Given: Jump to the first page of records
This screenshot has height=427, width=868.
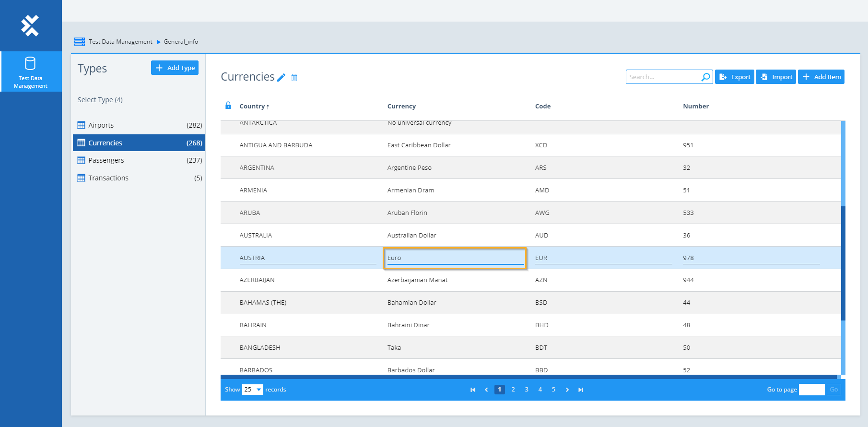Looking at the screenshot, I should 473,390.
